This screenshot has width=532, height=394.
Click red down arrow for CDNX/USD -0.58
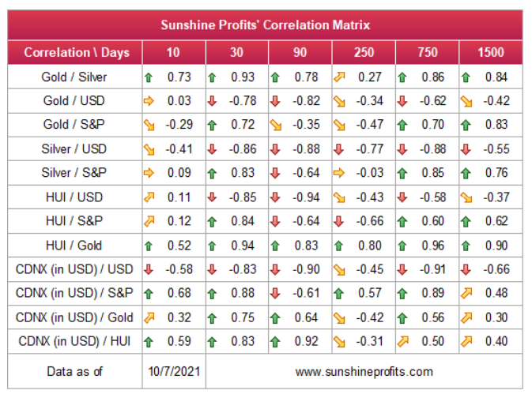[x=149, y=270]
